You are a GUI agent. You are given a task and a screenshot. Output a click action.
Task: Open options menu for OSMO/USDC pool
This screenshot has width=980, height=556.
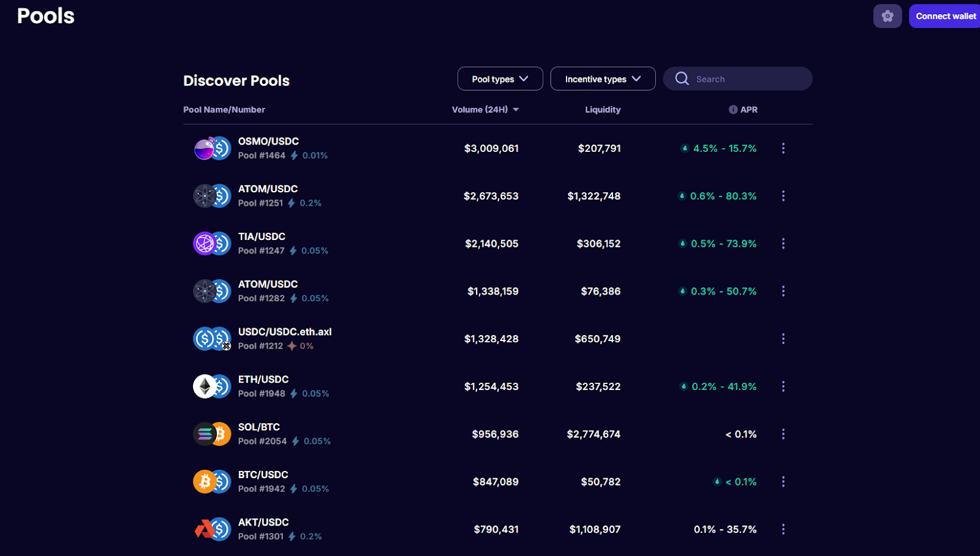coord(783,148)
